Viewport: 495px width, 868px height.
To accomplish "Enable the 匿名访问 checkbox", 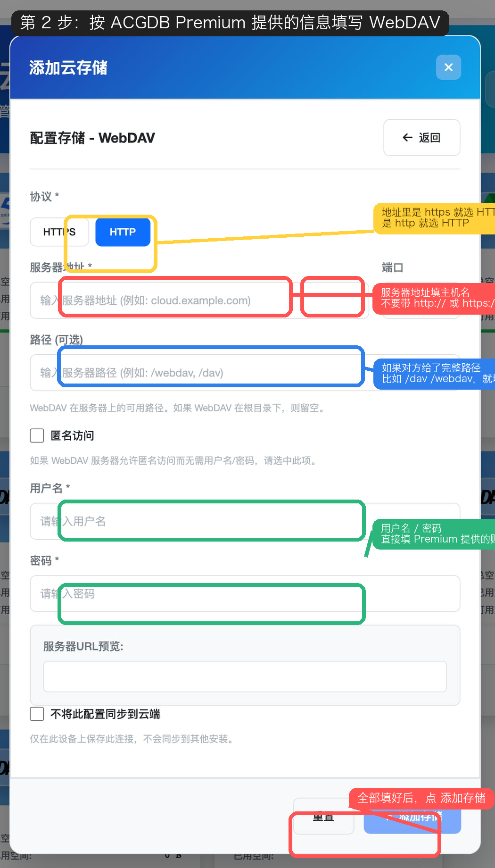I will pos(37,435).
